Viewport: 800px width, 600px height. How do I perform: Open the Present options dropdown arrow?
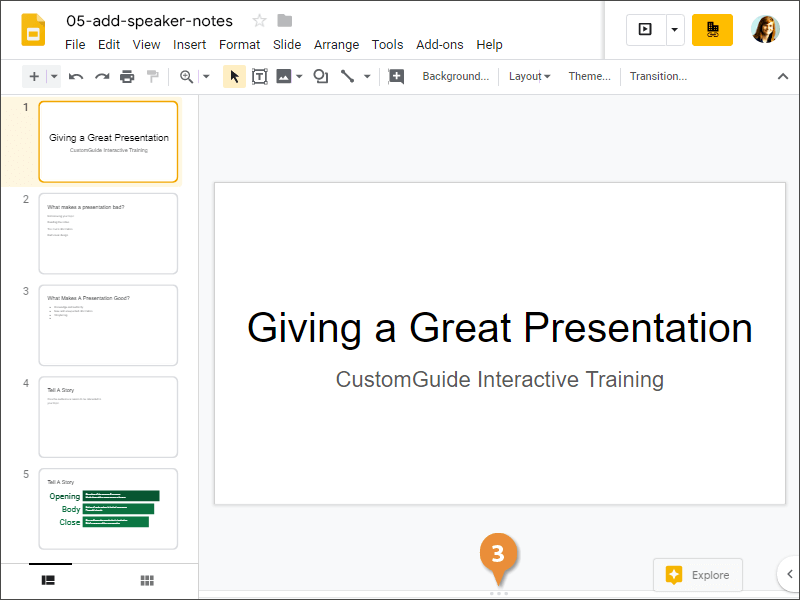(x=674, y=30)
